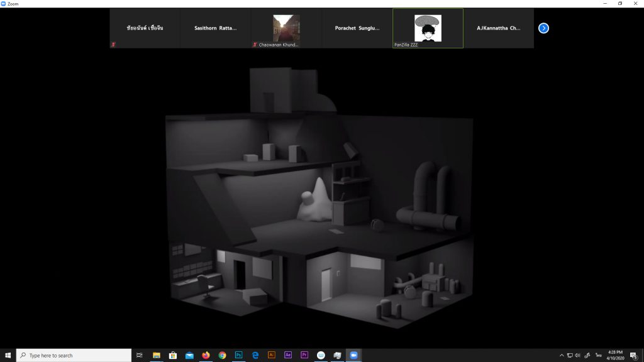
Task: Select the PanZilla ZZZ participant thumbnail
Action: click(428, 28)
